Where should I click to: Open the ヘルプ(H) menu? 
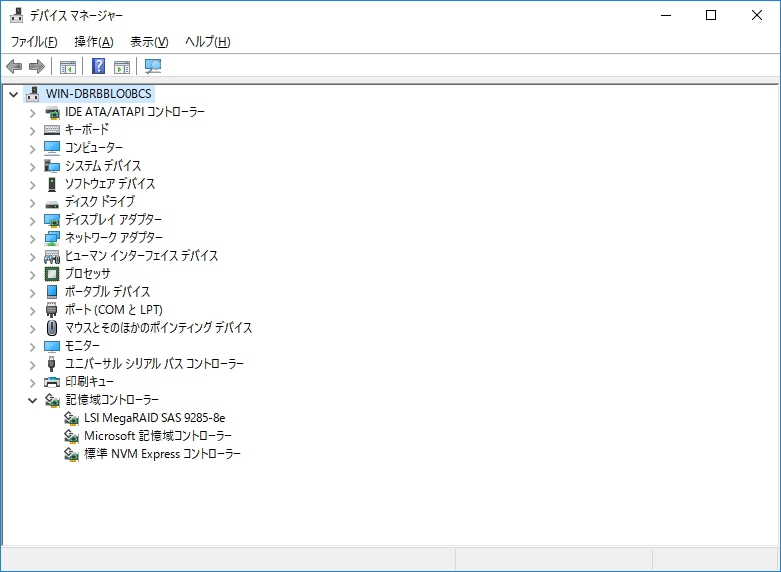click(208, 42)
